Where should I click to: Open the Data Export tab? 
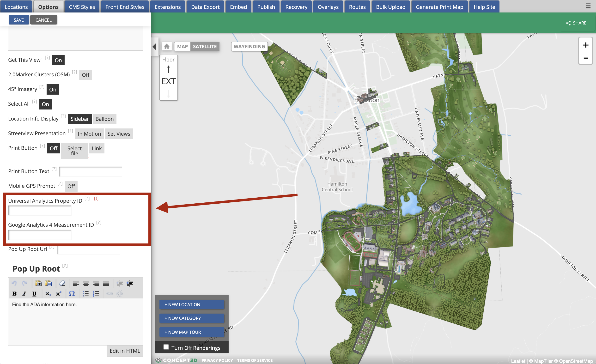click(205, 7)
